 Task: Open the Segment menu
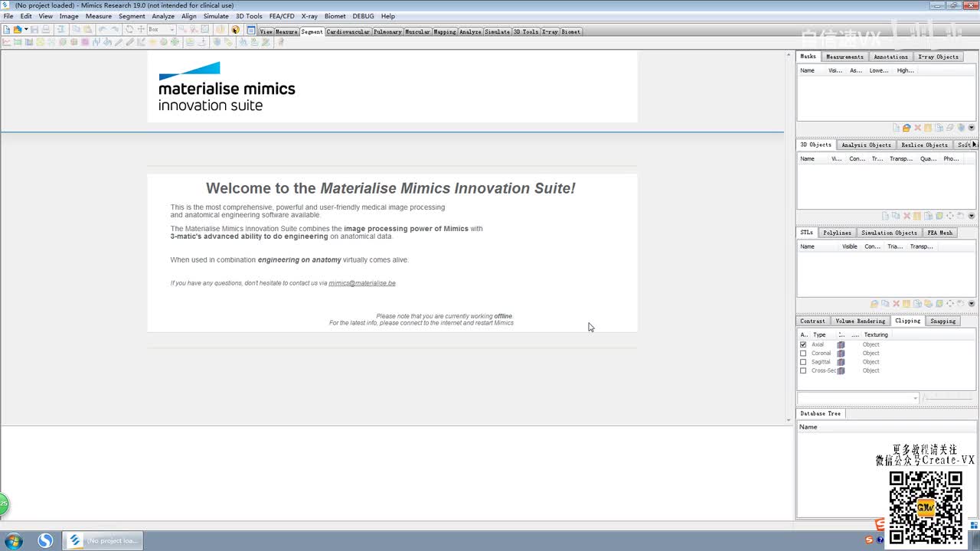[132, 16]
